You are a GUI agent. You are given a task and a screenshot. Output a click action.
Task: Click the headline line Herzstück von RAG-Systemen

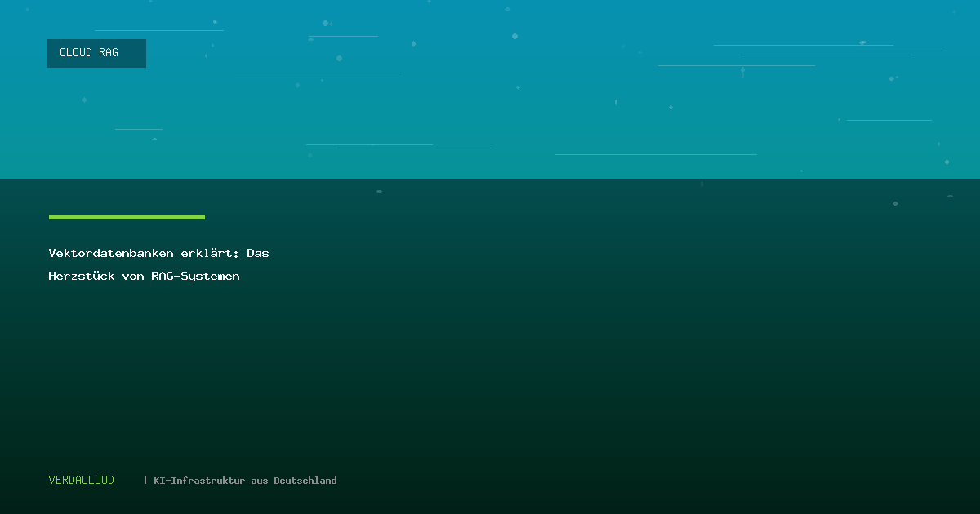(144, 277)
